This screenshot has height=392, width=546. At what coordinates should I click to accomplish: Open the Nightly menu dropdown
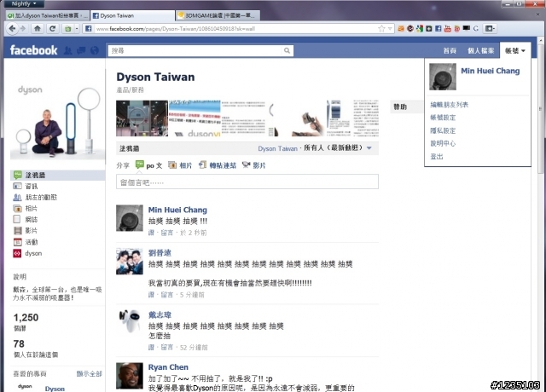[24, 3]
